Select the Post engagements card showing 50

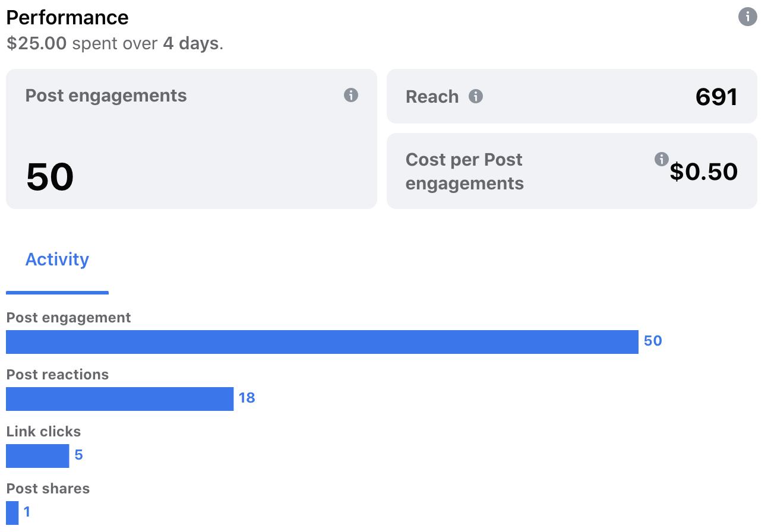191,139
